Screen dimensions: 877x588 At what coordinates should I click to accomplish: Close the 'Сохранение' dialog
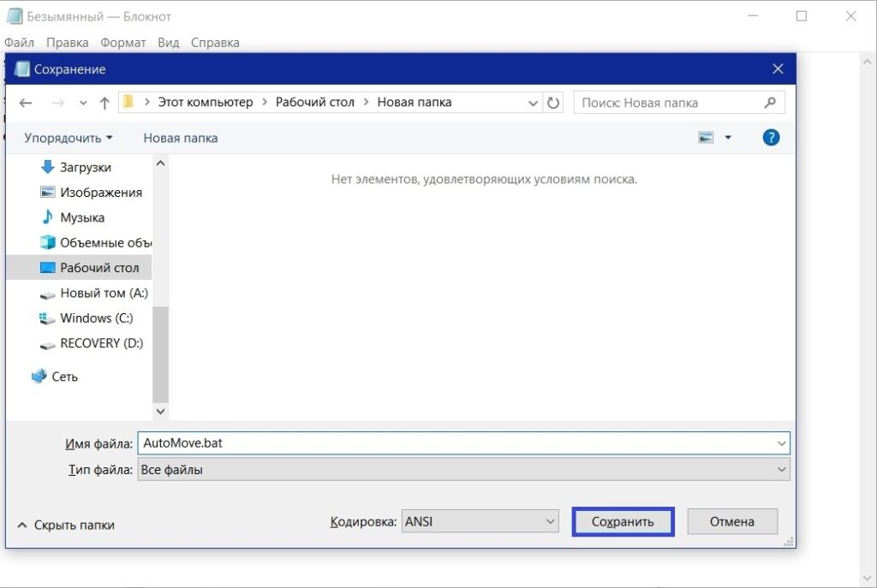[778, 68]
